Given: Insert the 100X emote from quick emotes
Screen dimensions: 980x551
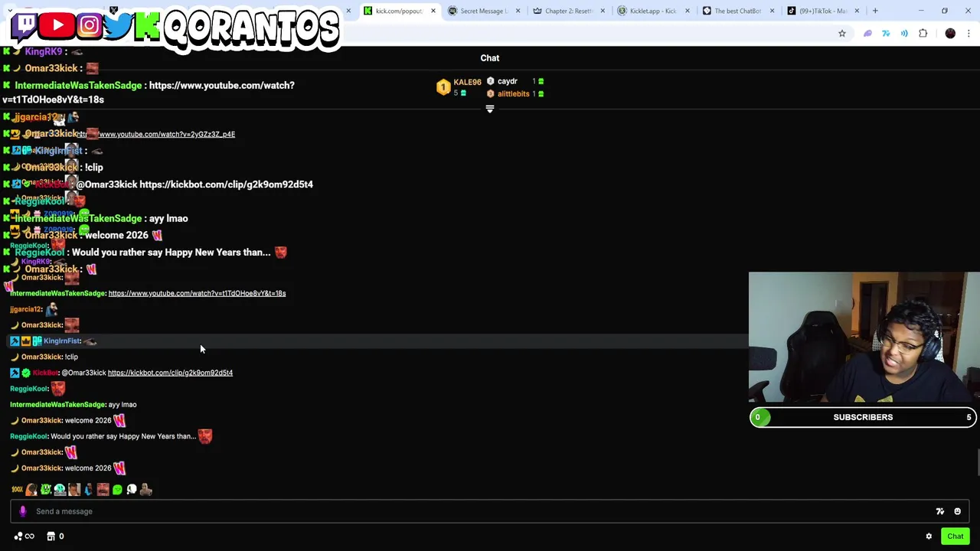Looking at the screenshot, I should pos(17,490).
